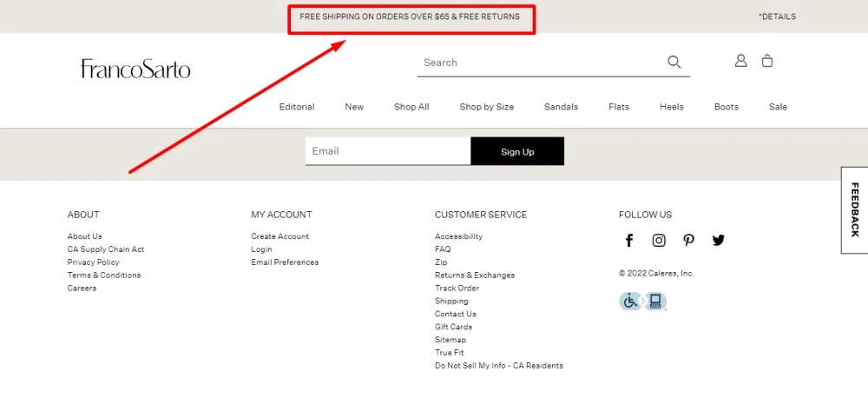Image resolution: width=868 pixels, height=398 pixels.
Task: Open the Contact Us link
Action: tap(456, 314)
